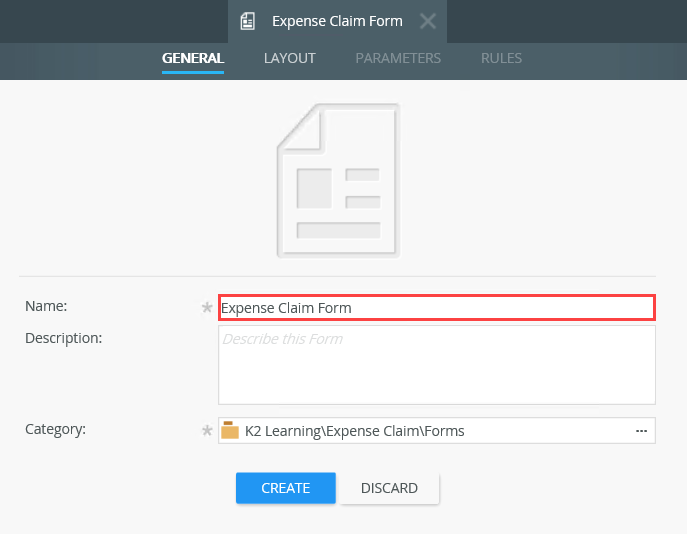The height and width of the screenshot is (534, 687).
Task: Click the large form placeholder image
Action: coord(338,180)
